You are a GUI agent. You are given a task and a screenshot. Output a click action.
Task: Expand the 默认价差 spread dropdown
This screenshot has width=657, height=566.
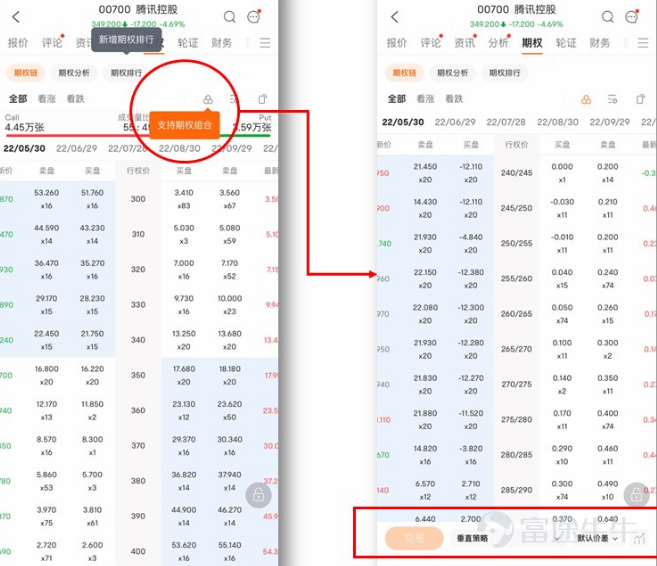pos(597,538)
